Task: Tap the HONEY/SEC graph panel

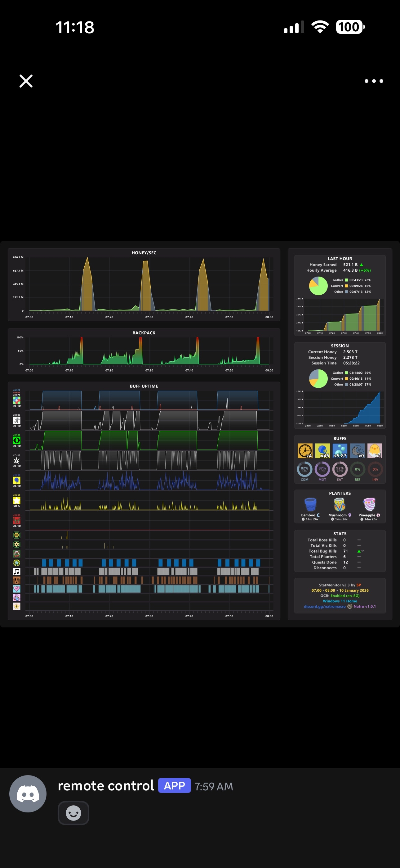Action: (144, 285)
